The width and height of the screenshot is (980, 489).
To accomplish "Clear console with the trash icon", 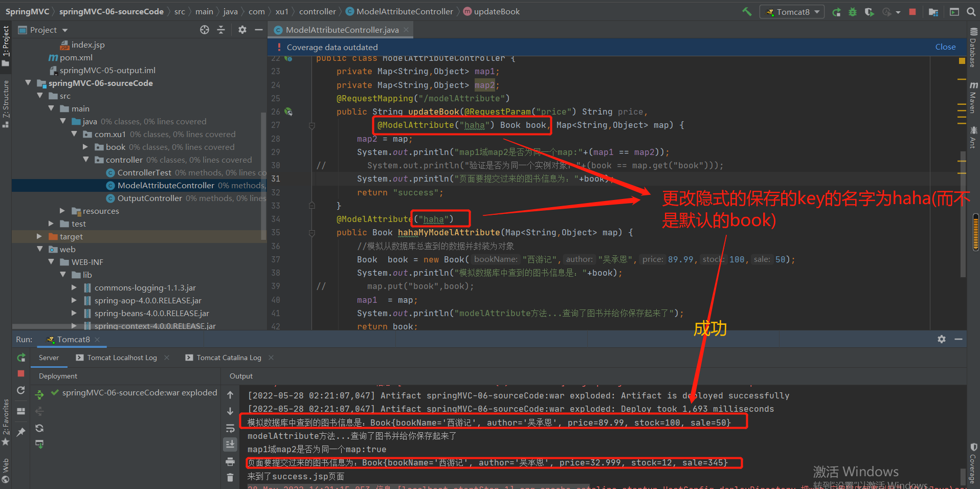I will click(x=230, y=478).
